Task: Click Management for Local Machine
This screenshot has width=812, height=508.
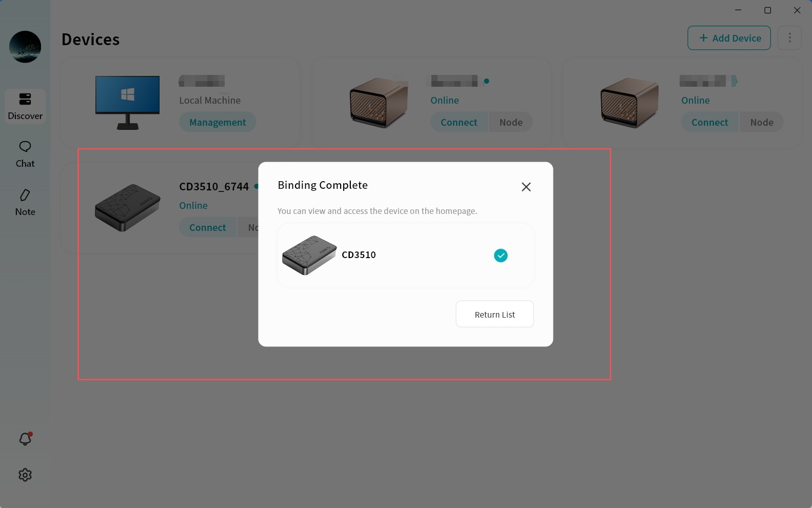Action: (217, 122)
